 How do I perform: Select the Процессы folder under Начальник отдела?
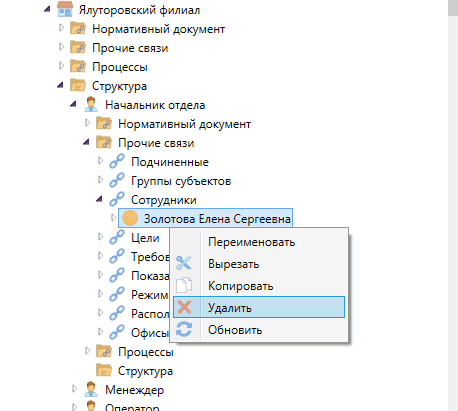pyautogui.click(x=146, y=352)
